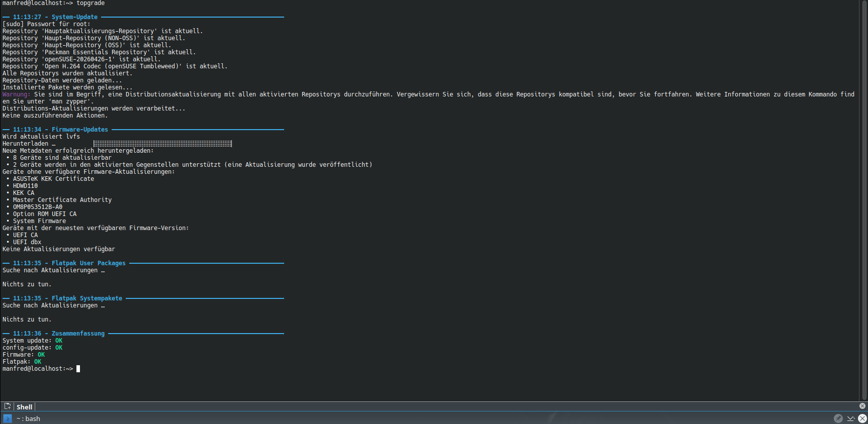Click the 'ASUSTeK KEK Certificate' entry
Image resolution: width=868 pixels, height=424 pixels.
pos(53,179)
